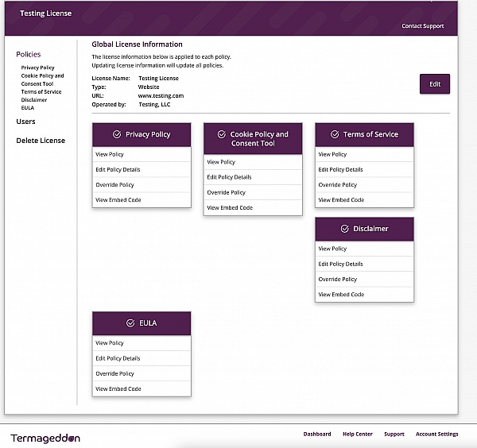View Embed Code in Cookie Policy card
This screenshot has height=448, width=477.
click(230, 207)
